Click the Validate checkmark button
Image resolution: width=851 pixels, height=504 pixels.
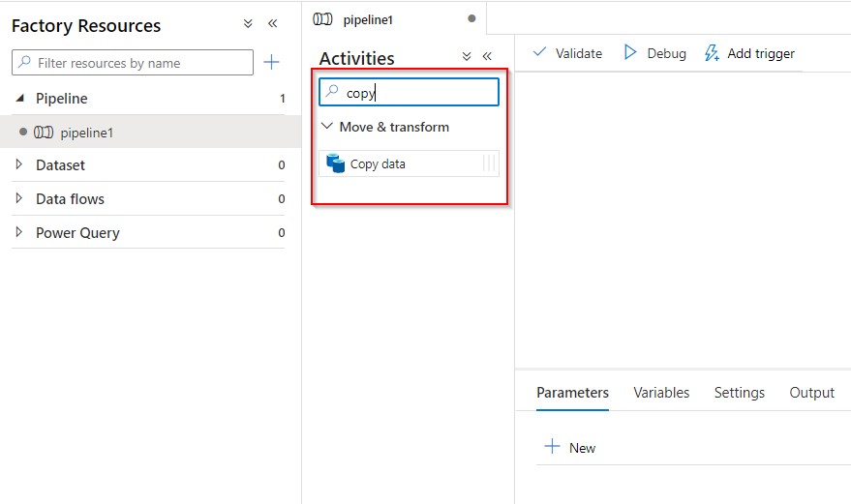567,53
